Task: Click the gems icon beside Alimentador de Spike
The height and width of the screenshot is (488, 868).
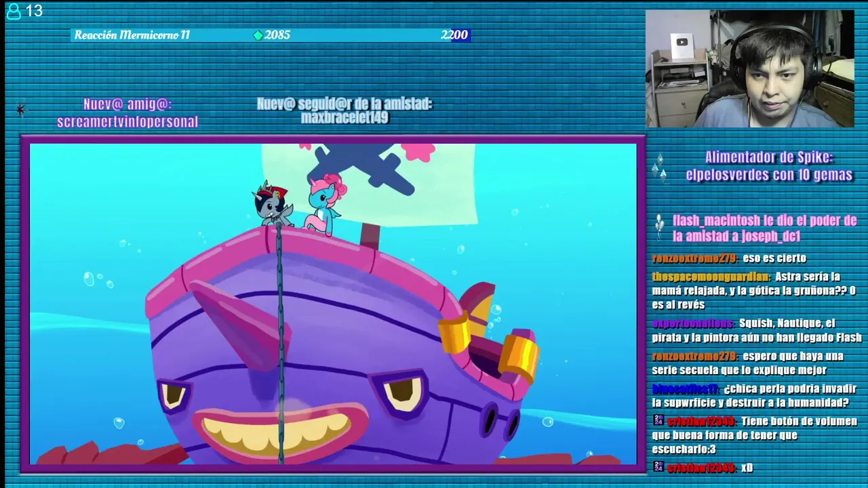Action: pyautogui.click(x=658, y=167)
